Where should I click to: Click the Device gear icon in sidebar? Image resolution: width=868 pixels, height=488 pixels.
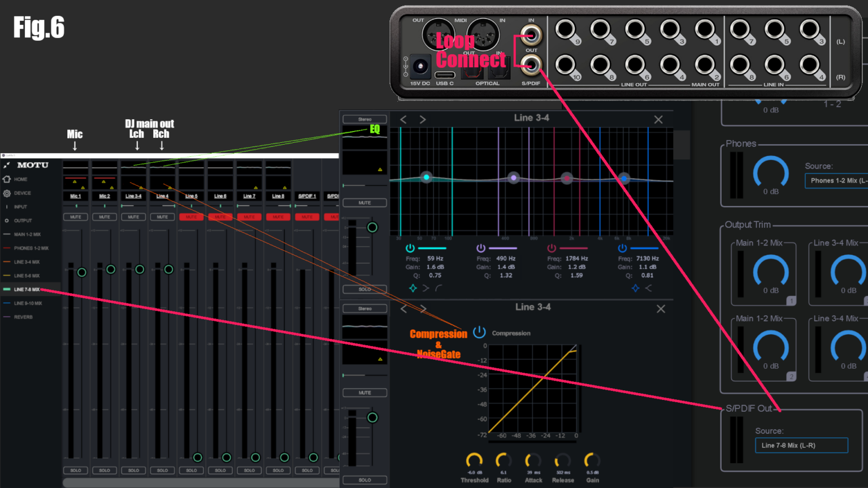[7, 193]
